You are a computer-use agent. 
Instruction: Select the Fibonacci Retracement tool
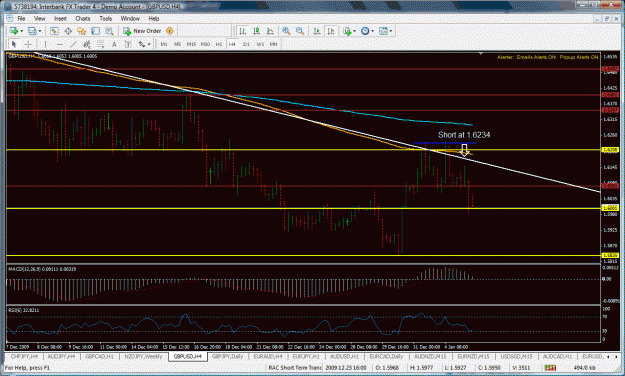pyautogui.click(x=100, y=44)
